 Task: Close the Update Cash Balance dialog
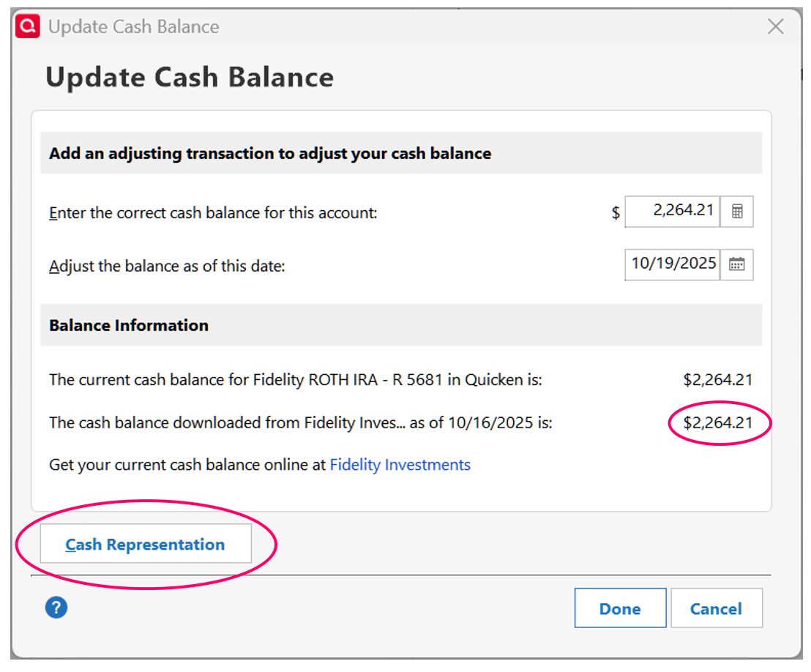[775, 27]
